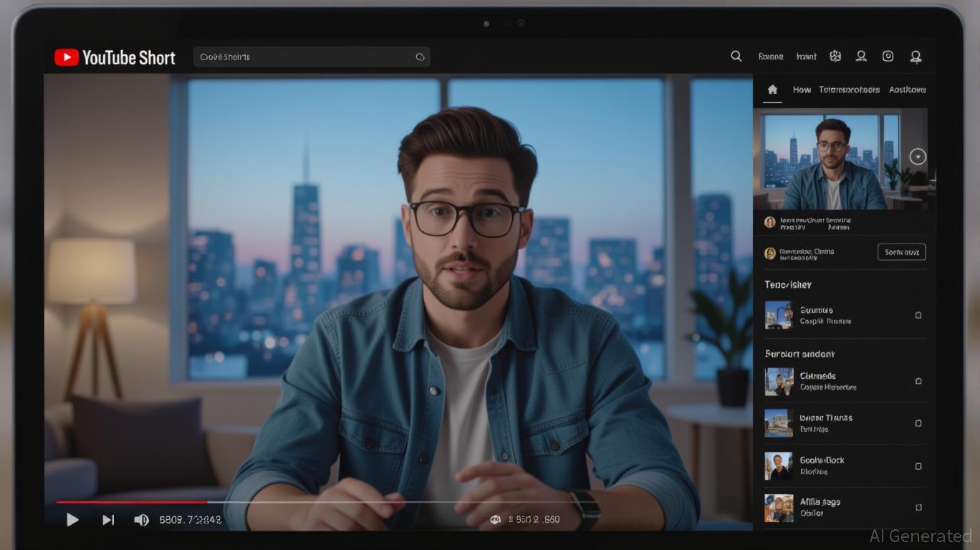This screenshot has height=550, width=980.
Task: Click the Home icon tab in the sidebar
Action: (x=772, y=90)
